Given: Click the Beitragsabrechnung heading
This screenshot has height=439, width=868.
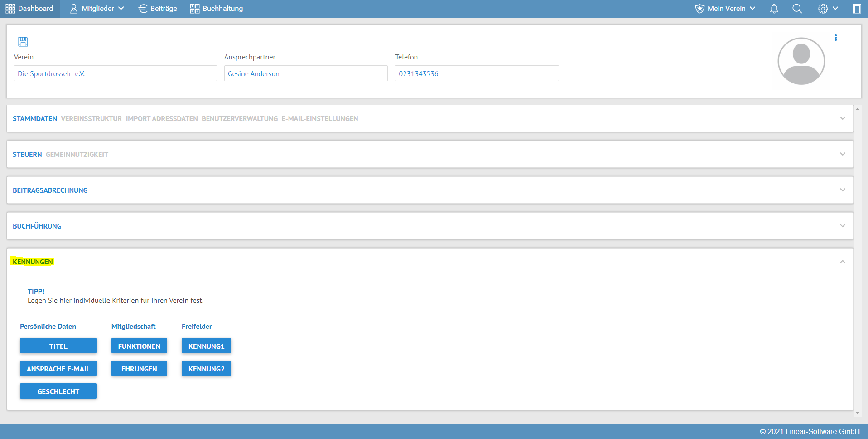Looking at the screenshot, I should (50, 190).
